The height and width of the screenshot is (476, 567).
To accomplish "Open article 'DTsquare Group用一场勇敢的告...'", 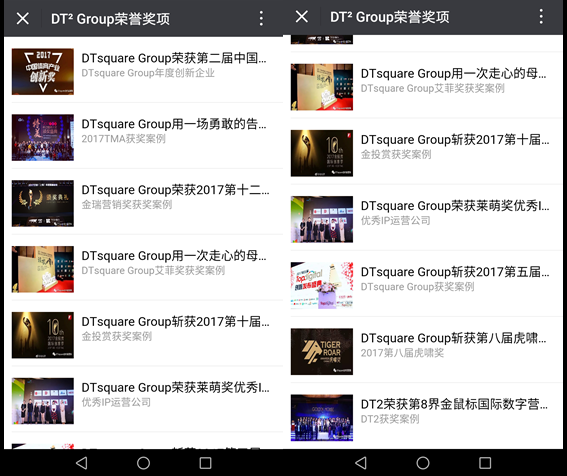I will (x=174, y=124).
